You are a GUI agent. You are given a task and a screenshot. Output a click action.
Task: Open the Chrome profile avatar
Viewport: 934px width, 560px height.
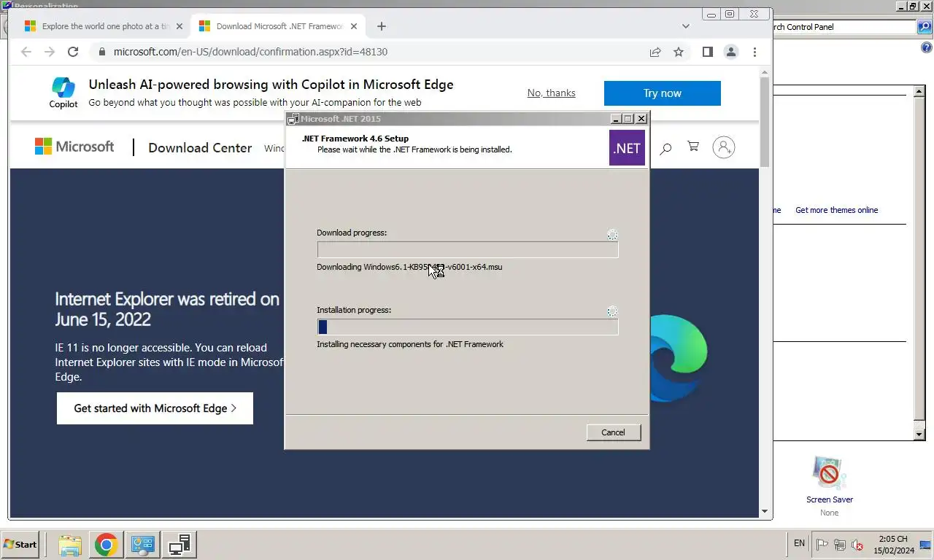[x=730, y=52]
